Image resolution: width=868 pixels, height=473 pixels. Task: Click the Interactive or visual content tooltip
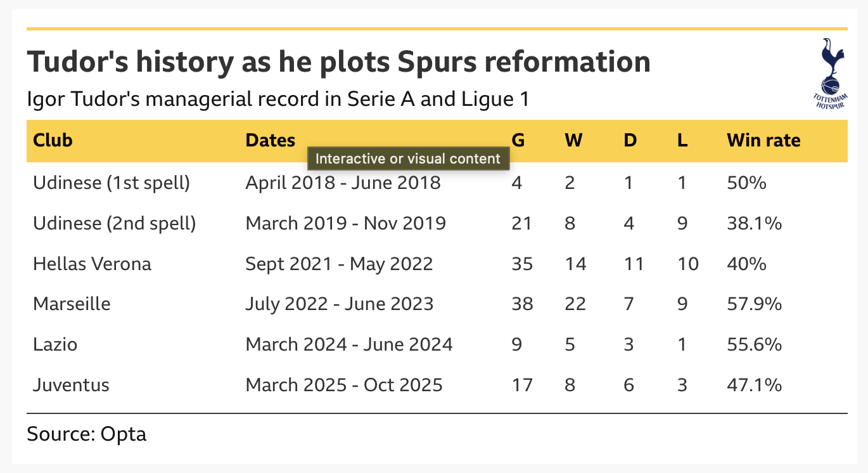pos(409,159)
